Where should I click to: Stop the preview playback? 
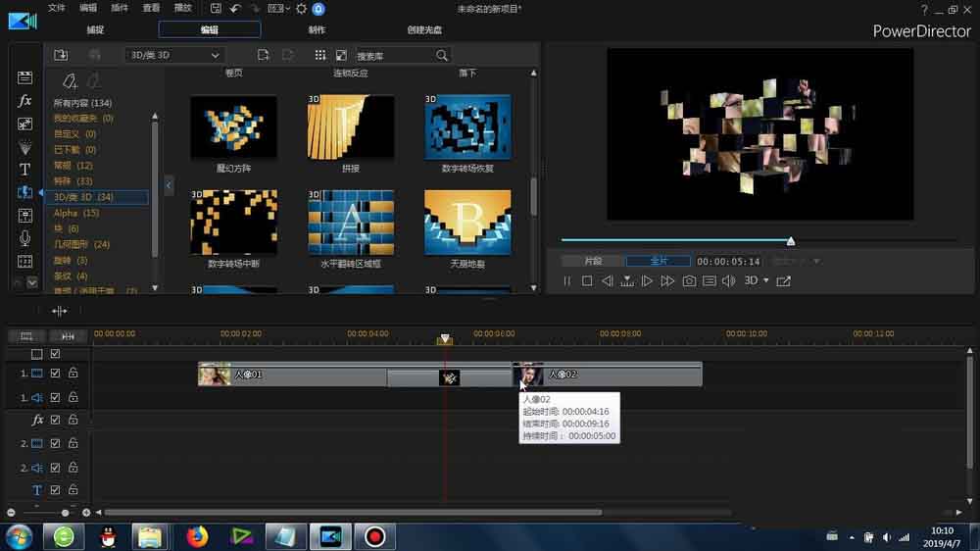[x=586, y=281]
